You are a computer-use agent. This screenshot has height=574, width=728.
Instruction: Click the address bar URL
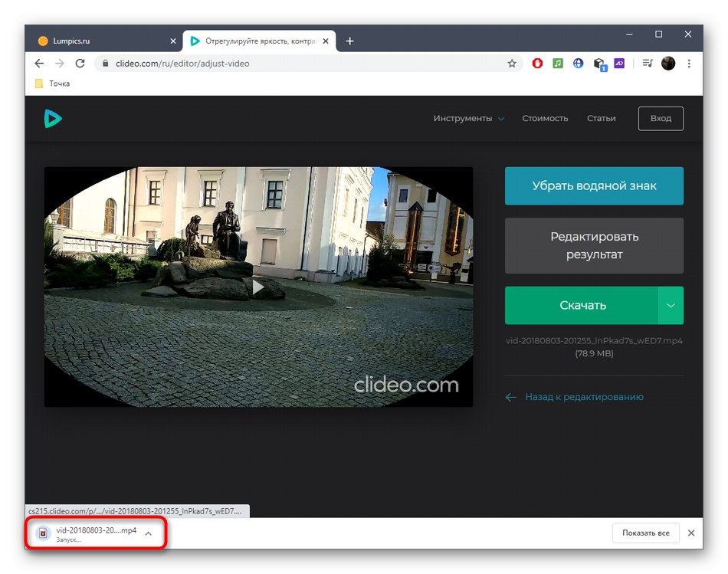pos(182,64)
